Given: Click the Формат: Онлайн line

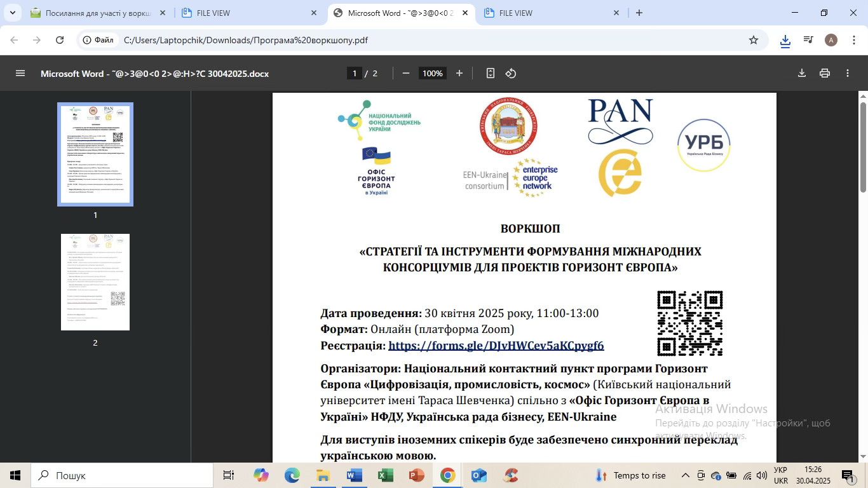Looking at the screenshot, I should click(x=417, y=329).
